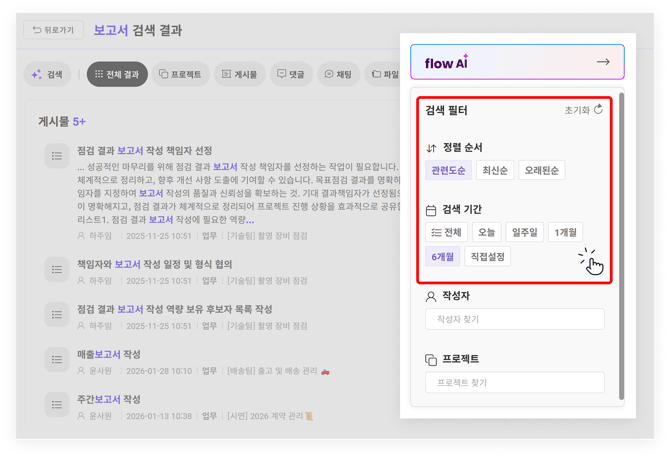The height and width of the screenshot is (458, 670).
Task: Switch to the 프로젝트 tab
Action: 181,74
